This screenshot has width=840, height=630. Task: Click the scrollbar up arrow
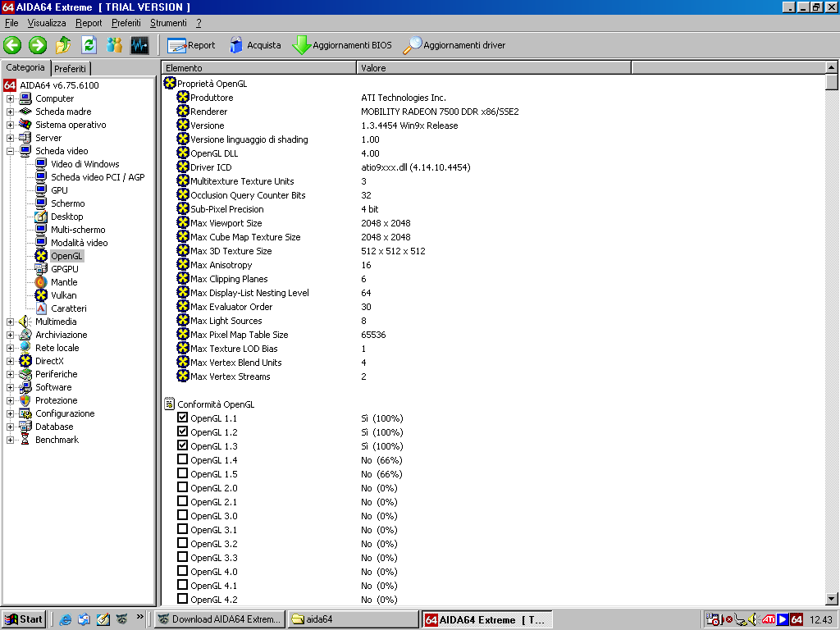coord(832,67)
